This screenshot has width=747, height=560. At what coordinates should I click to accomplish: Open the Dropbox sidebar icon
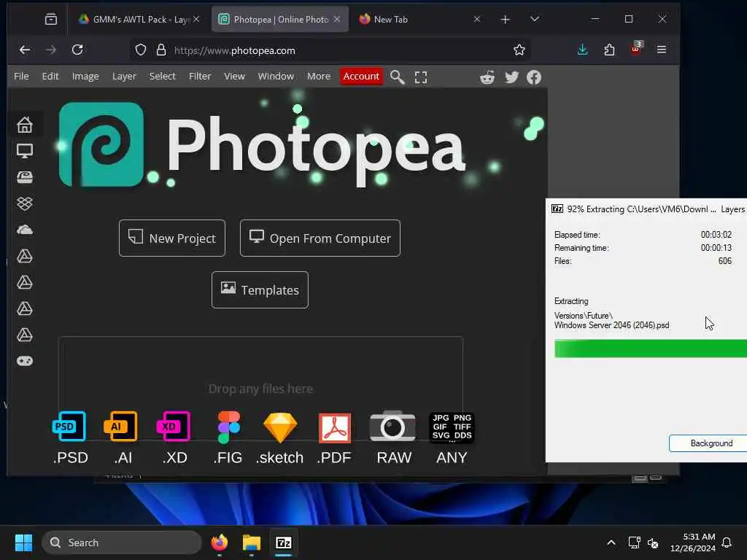click(25, 203)
